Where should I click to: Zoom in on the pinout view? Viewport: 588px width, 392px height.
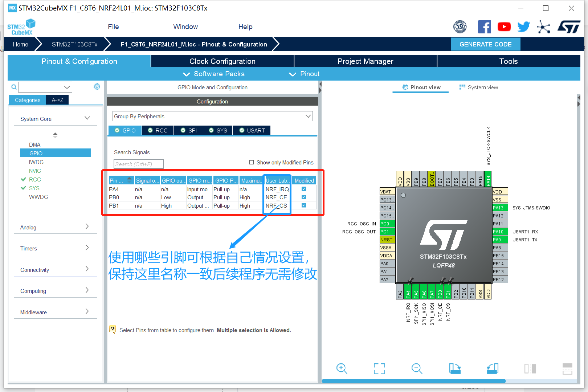[342, 369]
